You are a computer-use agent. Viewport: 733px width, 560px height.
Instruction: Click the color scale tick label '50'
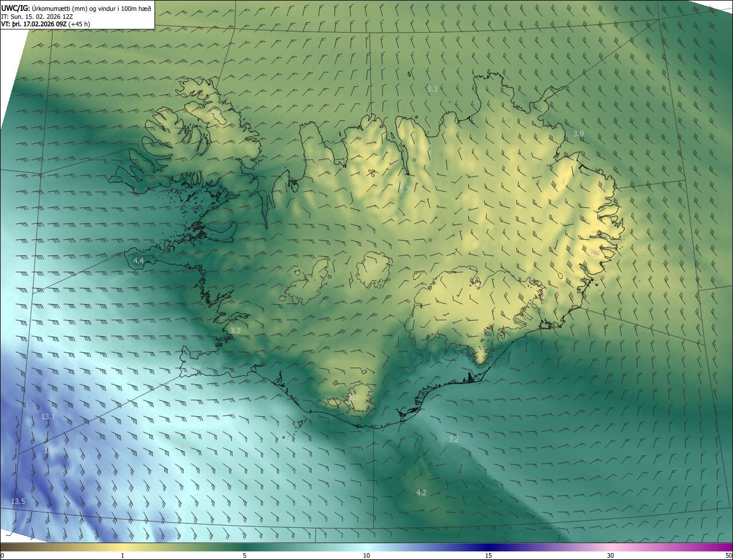click(x=728, y=555)
